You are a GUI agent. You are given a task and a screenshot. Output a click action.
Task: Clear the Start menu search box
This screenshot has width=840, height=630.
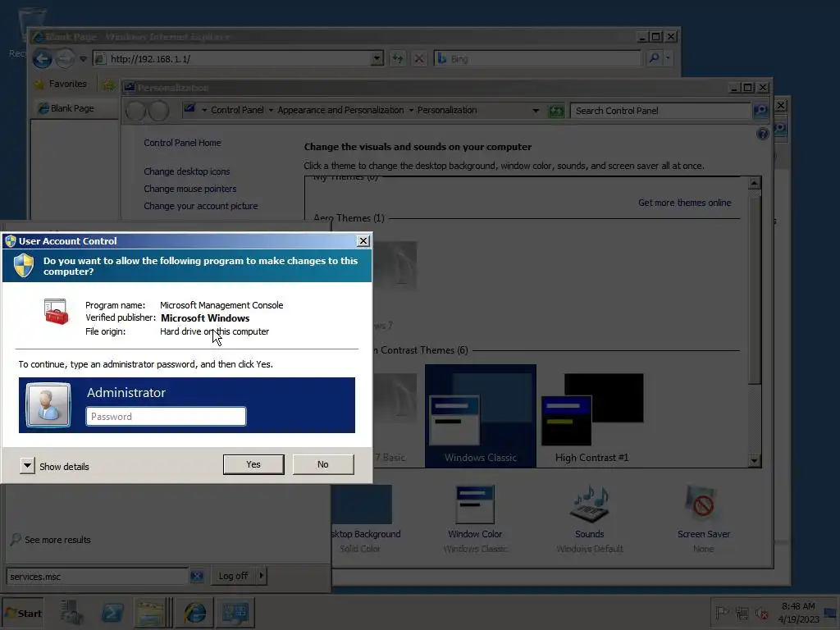(197, 577)
